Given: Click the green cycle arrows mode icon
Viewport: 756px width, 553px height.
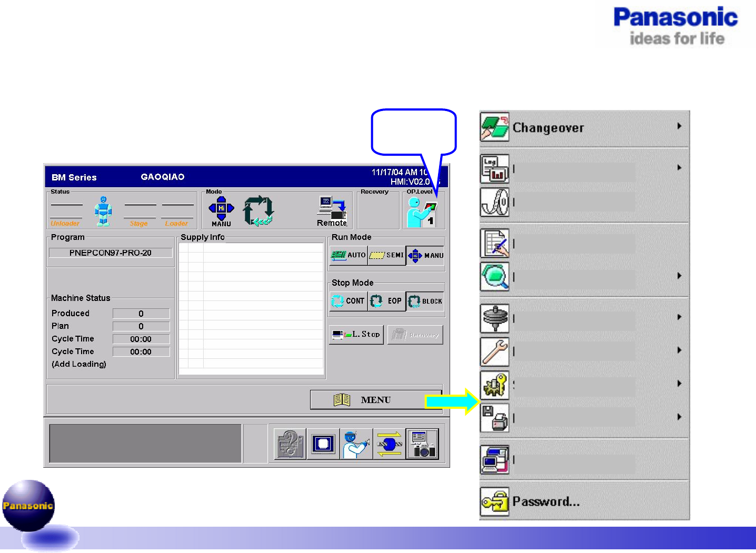Looking at the screenshot, I should (x=258, y=212).
